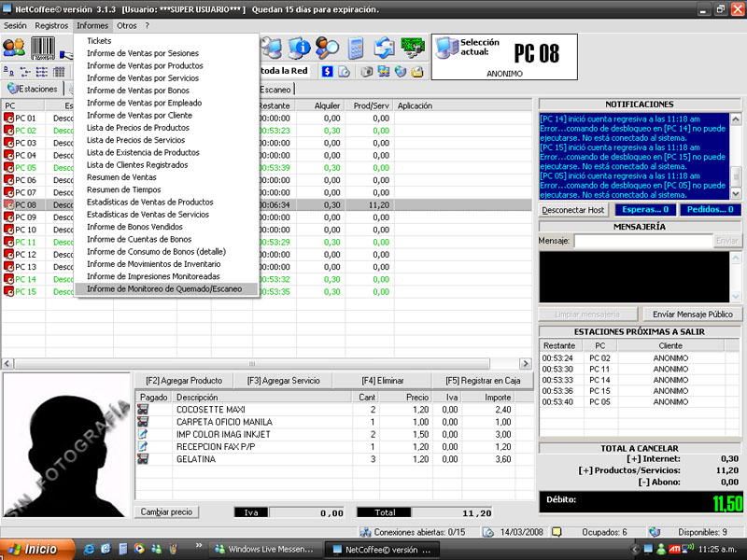The width and height of the screenshot is (747, 560).
Task: Click the Inicio start button
Action: tap(37, 549)
